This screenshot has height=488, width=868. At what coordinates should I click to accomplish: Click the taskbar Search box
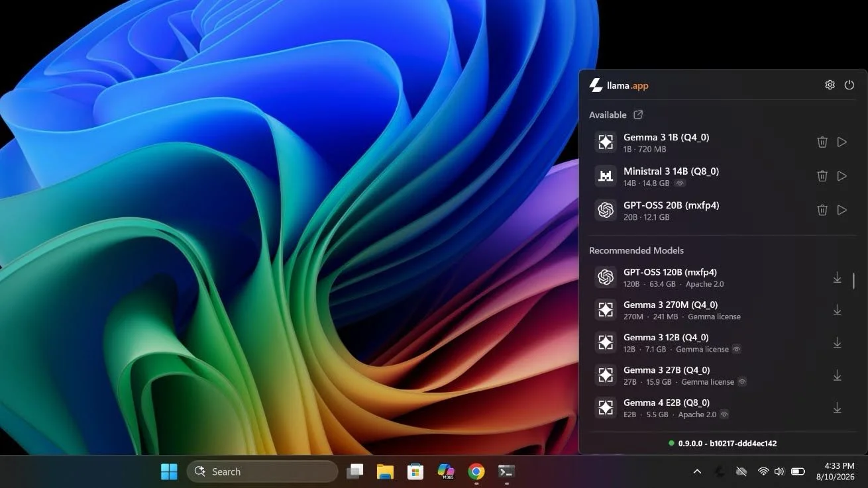coord(262,471)
